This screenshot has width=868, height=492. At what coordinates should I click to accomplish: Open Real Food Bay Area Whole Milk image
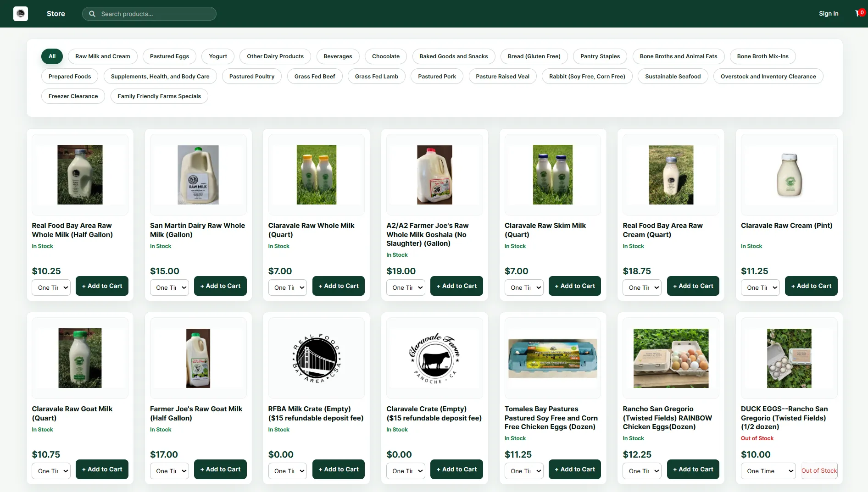pyautogui.click(x=80, y=175)
